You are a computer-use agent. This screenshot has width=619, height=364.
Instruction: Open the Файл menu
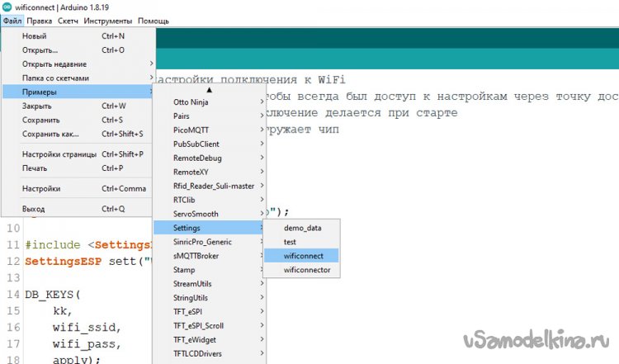click(12, 21)
